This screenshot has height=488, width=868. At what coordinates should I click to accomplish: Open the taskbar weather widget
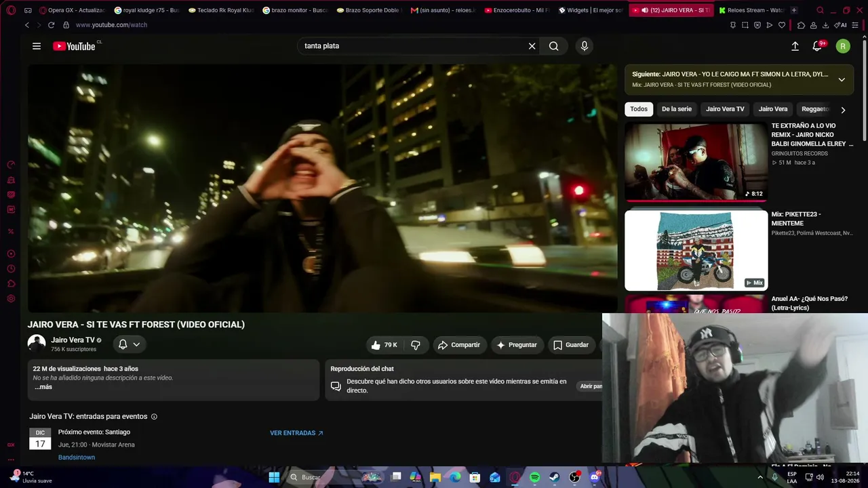[31, 477]
